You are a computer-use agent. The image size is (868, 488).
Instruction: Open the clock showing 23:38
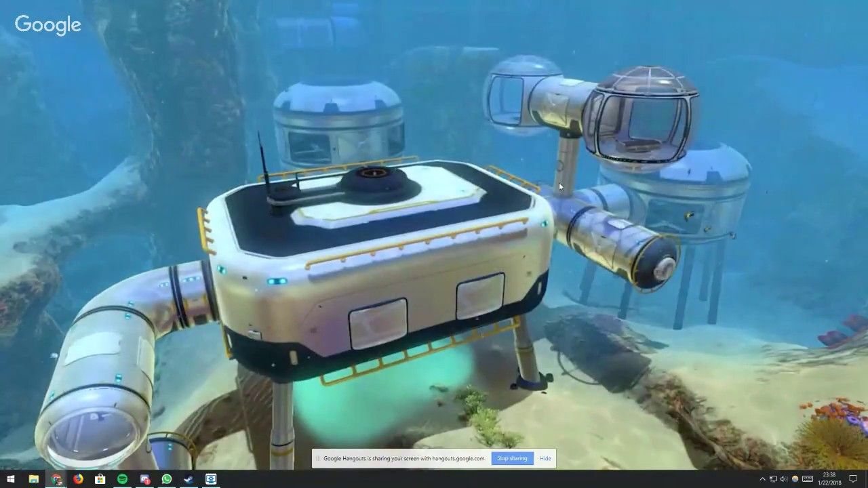831,479
